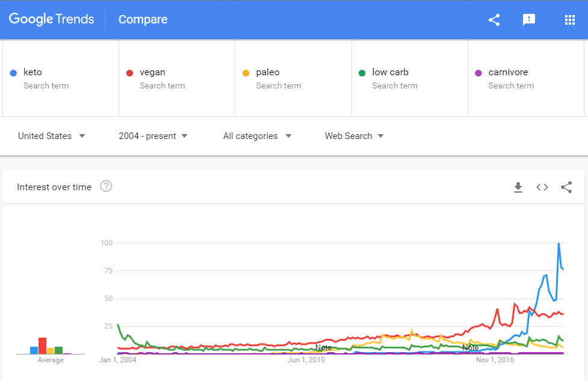This screenshot has width=588, height=381.
Task: Click the Note marker near Jun 2010
Action: (323, 348)
